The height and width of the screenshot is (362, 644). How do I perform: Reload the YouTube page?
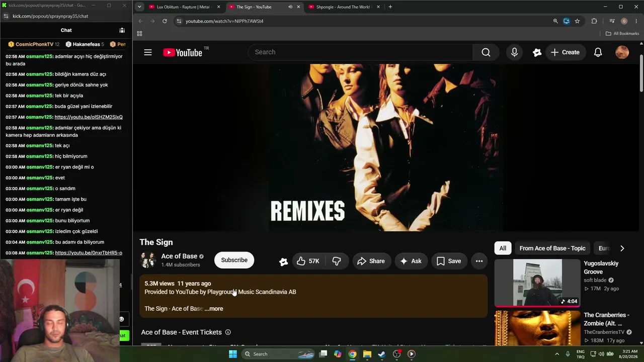tap(165, 21)
